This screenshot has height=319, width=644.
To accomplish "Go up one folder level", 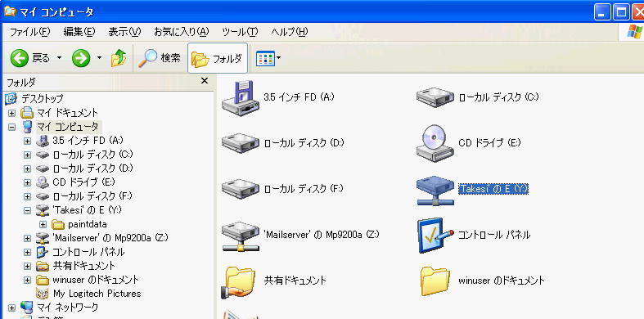I will pos(119,58).
